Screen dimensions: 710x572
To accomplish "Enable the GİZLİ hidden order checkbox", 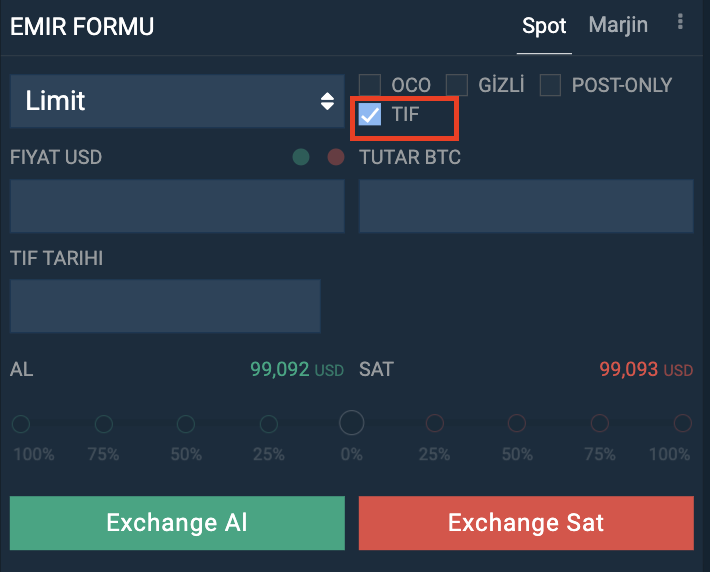I will [x=457, y=86].
